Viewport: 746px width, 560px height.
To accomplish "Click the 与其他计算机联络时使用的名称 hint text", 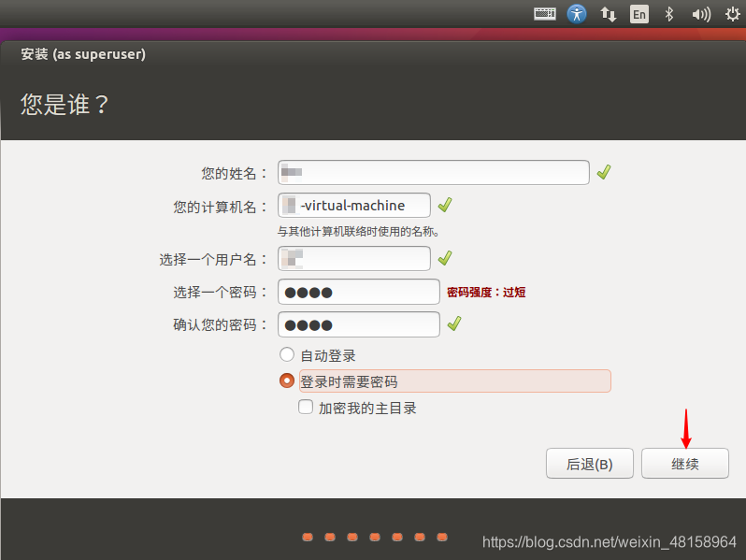I will (358, 232).
